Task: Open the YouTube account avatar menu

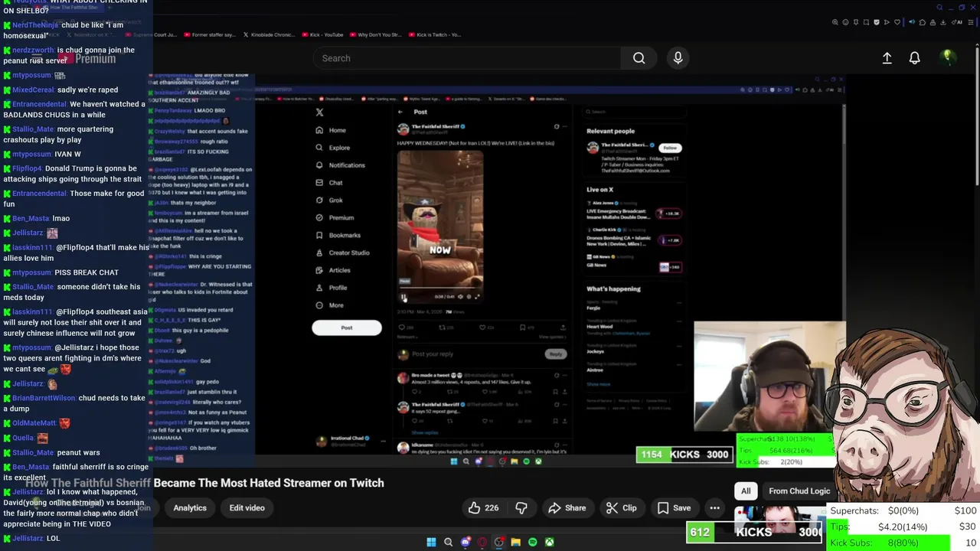Action: 947,58
